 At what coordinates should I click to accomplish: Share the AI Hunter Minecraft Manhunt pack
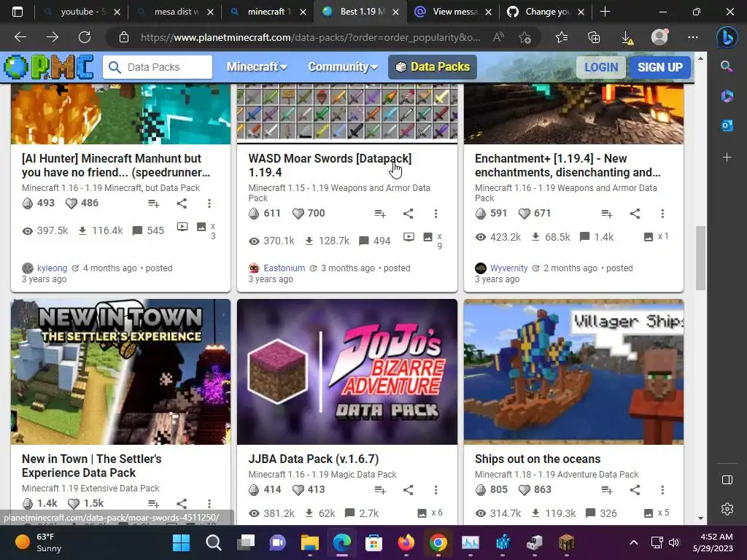coord(182,203)
